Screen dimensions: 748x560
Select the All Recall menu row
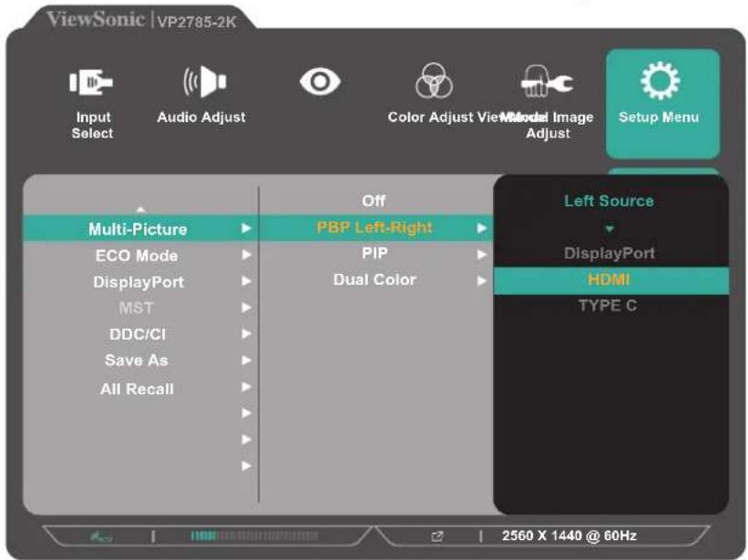click(140, 389)
